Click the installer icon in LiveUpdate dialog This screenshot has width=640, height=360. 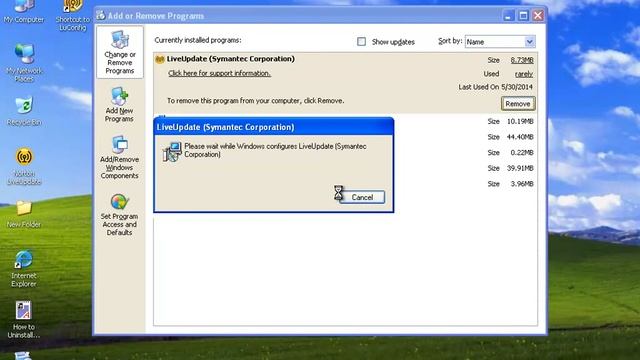click(172, 151)
